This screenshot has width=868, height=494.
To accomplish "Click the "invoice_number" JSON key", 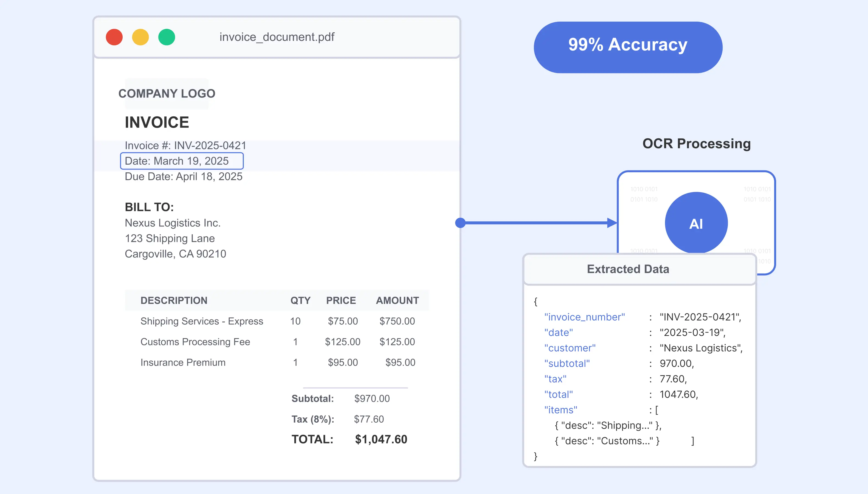I will click(585, 317).
